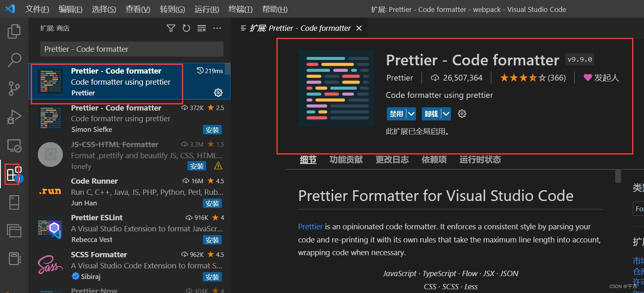Viewport: 644px width, 293px height.
Task: Click the heart sponsor icon
Action: (x=588, y=78)
